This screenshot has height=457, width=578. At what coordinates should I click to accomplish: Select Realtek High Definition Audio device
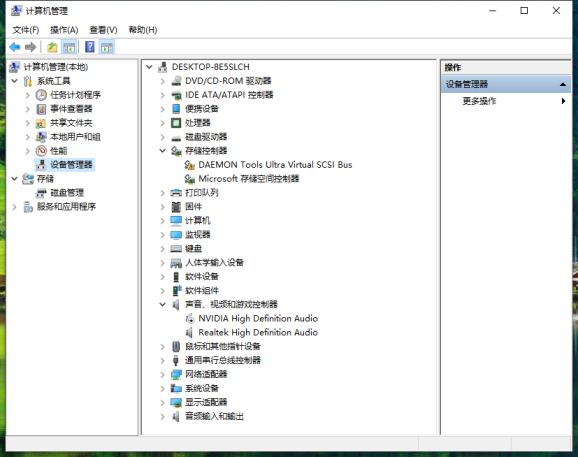tap(258, 332)
